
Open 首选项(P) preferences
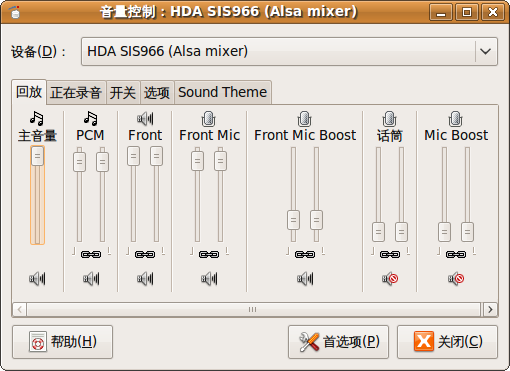(x=338, y=342)
